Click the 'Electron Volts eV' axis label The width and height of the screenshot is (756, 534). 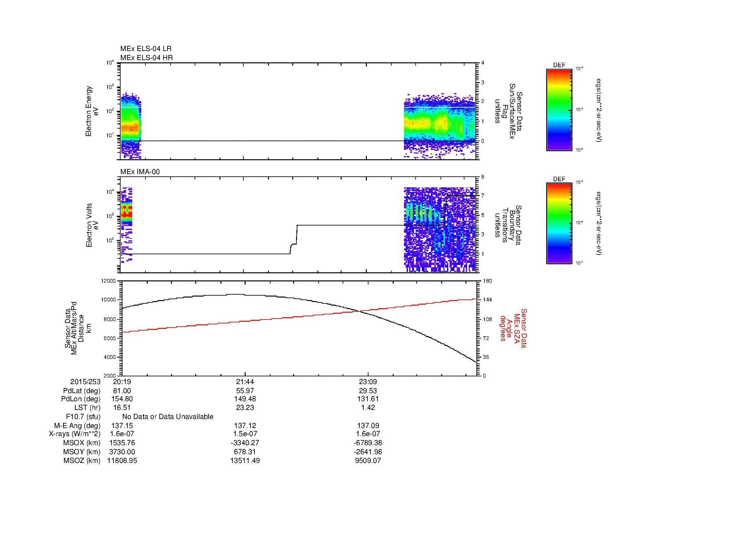92,225
